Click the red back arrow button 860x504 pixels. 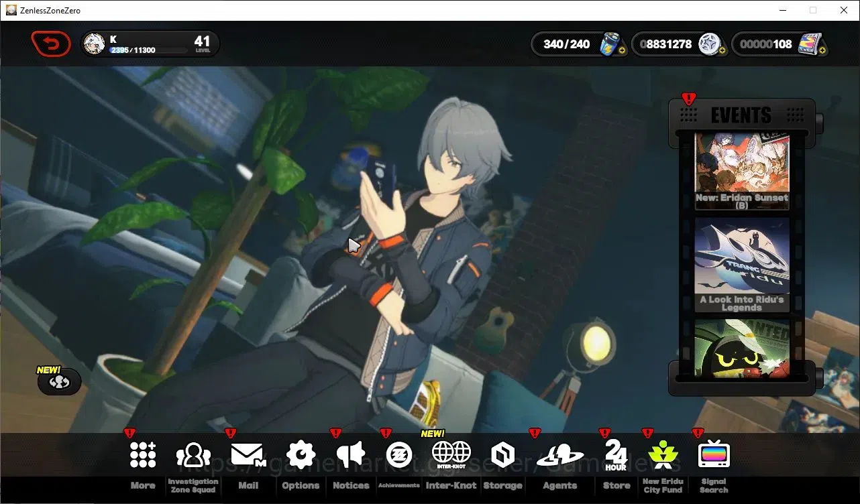[51, 44]
